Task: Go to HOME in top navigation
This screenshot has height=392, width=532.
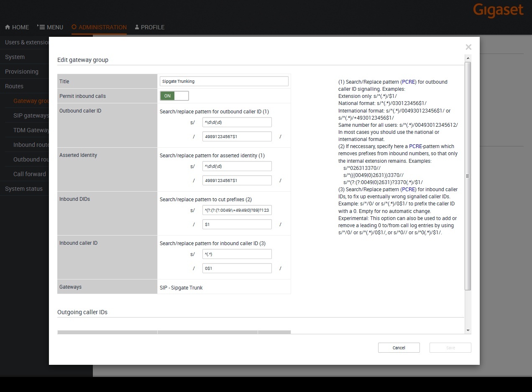Action: click(17, 27)
